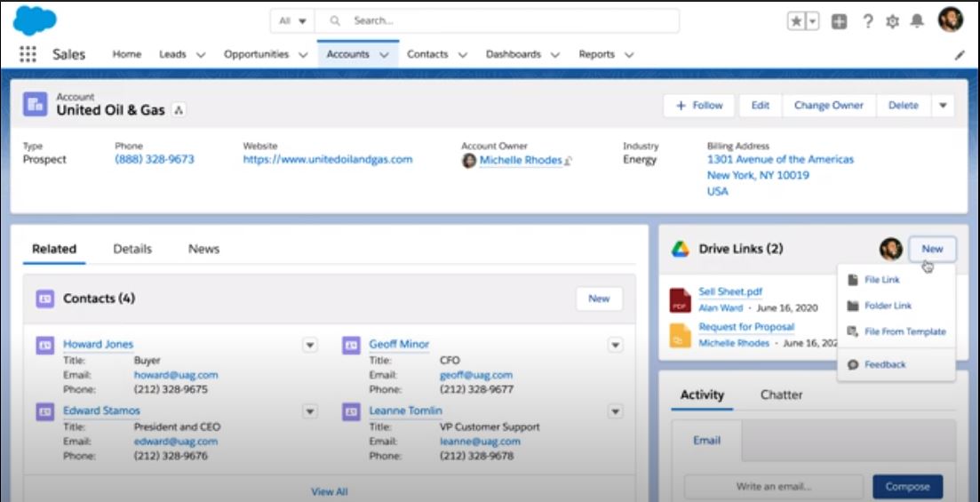
Task: Click the PDF icon for Sell Sheet.pdf
Action: (680, 300)
